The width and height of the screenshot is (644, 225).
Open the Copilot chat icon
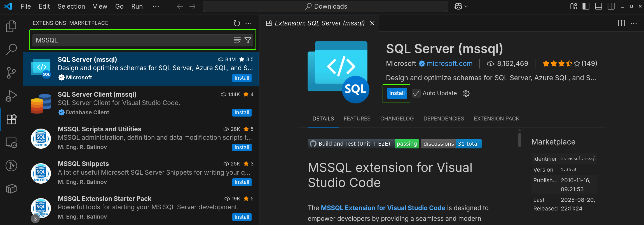(458, 6)
